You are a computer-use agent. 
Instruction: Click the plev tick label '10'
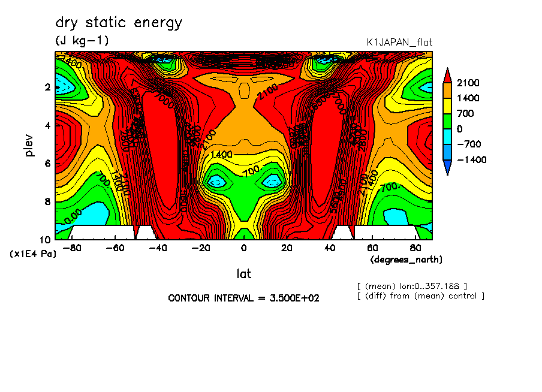pyautogui.click(x=45, y=240)
